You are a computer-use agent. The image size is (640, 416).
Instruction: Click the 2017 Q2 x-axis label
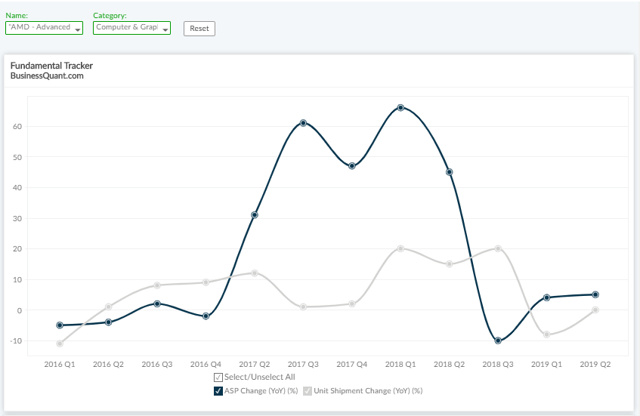pyautogui.click(x=255, y=365)
